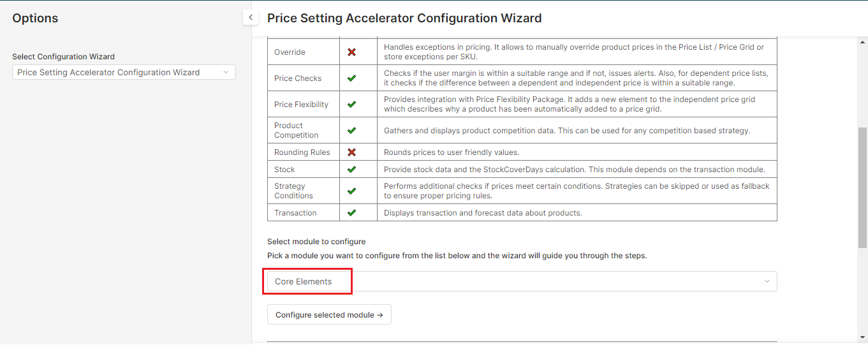The height and width of the screenshot is (345, 868).
Task: Click the scrollbar down arrow
Action: coord(862,337)
